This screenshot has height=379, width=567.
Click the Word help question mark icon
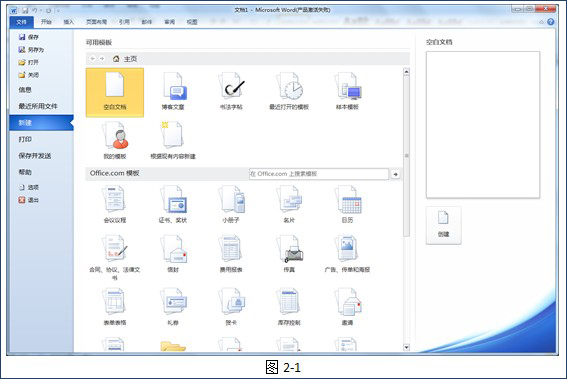pos(551,22)
